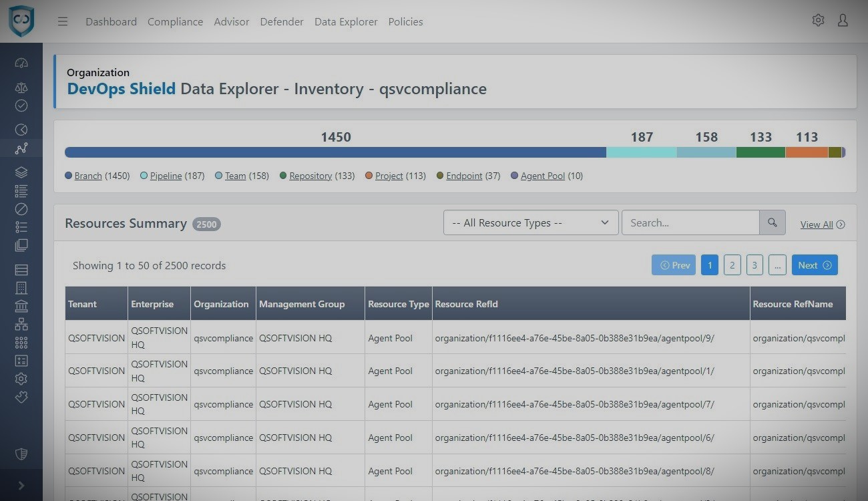Click the Search input field
868x501 pixels.
click(690, 223)
